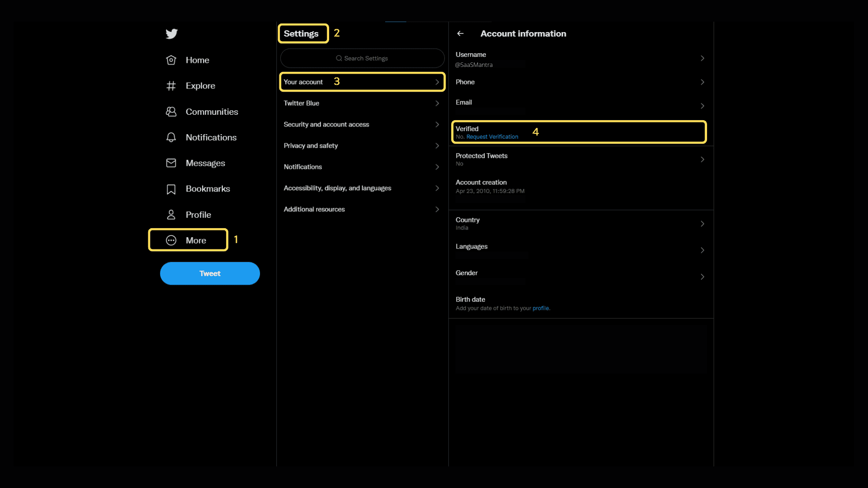Expand Privacy and safety chevron

click(437, 145)
